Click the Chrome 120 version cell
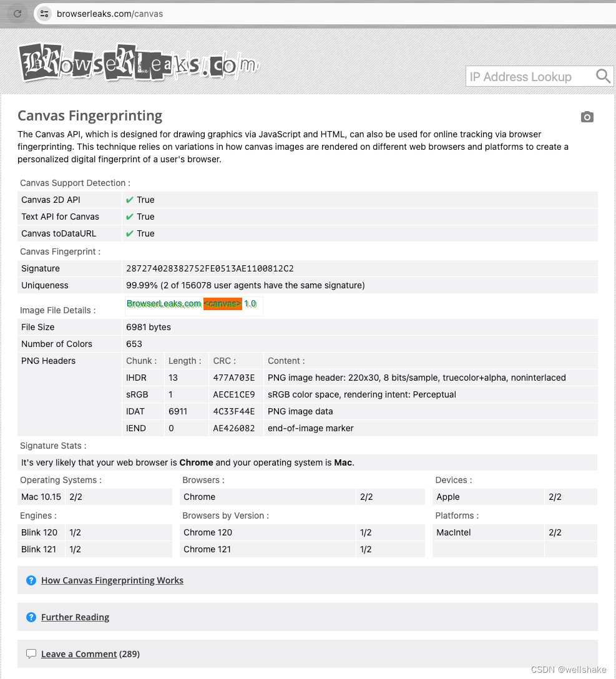This screenshot has height=679, width=616. (268, 532)
